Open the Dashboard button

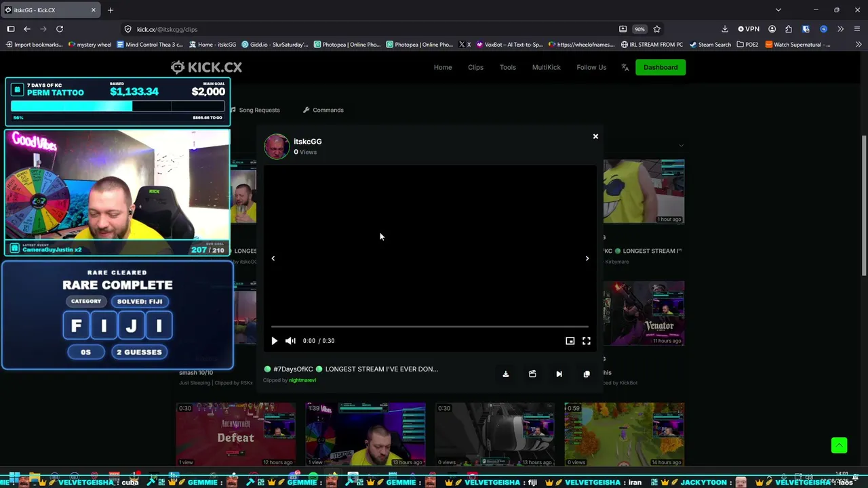pos(660,67)
